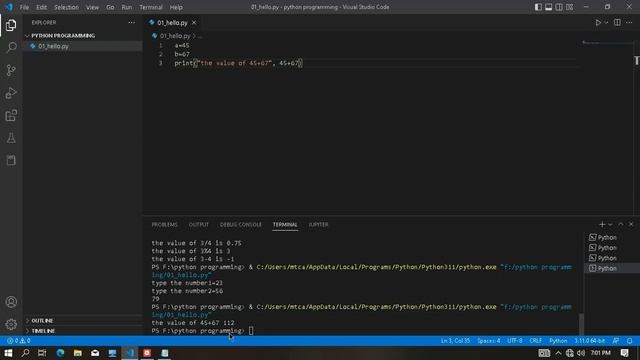The height and width of the screenshot is (360, 640).
Task: Open Customize Layout icon
Action: [x=569, y=7]
